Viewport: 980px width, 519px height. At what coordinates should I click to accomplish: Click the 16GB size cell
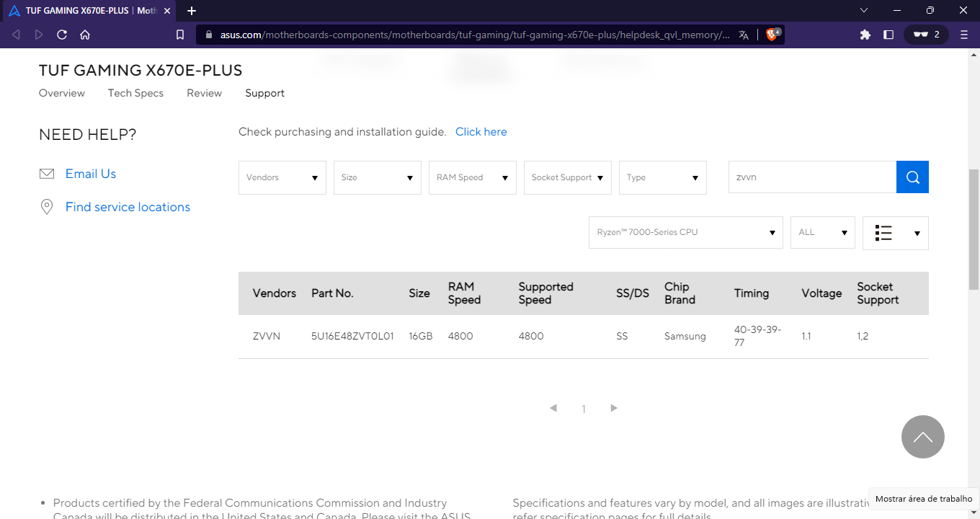click(421, 336)
